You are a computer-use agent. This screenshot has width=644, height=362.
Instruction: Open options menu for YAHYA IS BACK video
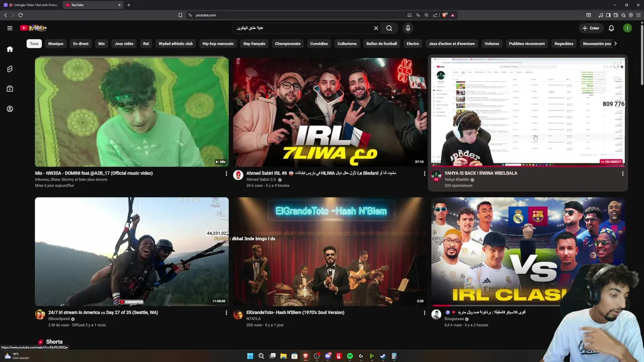pyautogui.click(x=622, y=173)
